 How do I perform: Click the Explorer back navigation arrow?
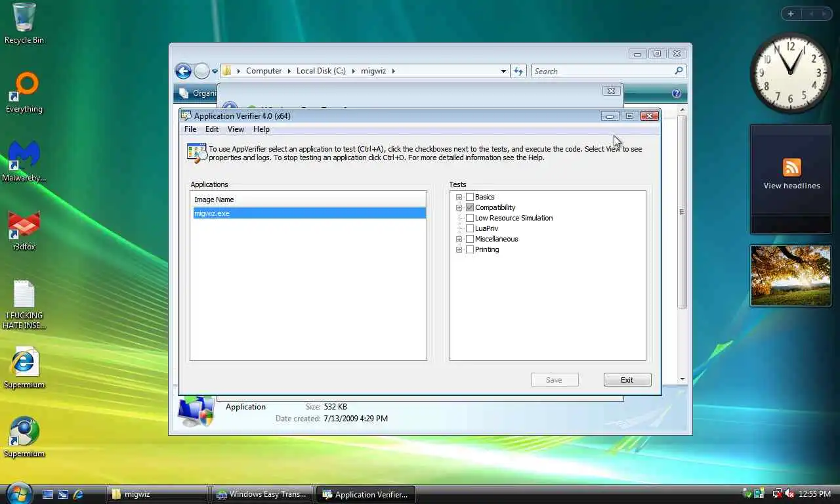[x=183, y=71]
